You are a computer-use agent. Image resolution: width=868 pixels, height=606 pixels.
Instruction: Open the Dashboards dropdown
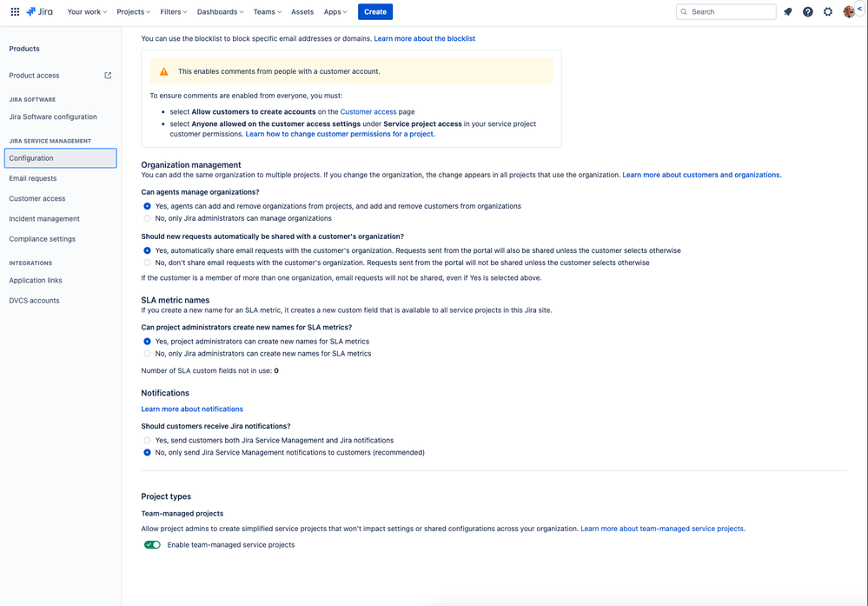(219, 11)
